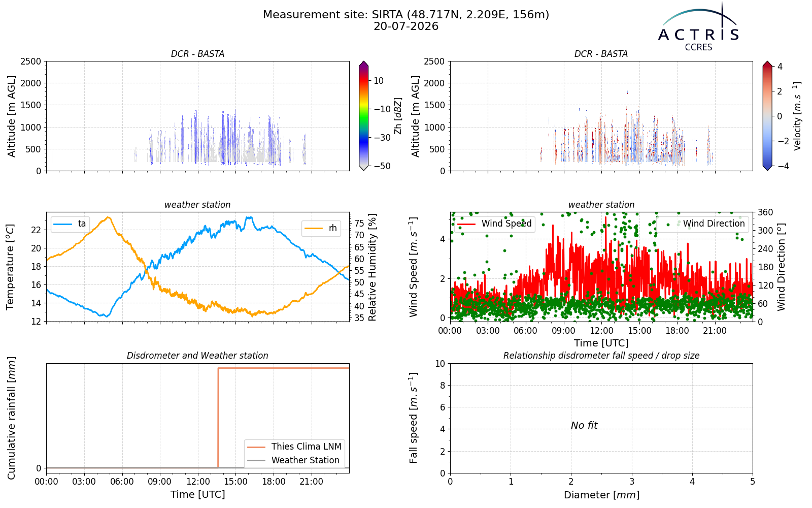Click the humidity curve peak near 05:00

point(108,217)
